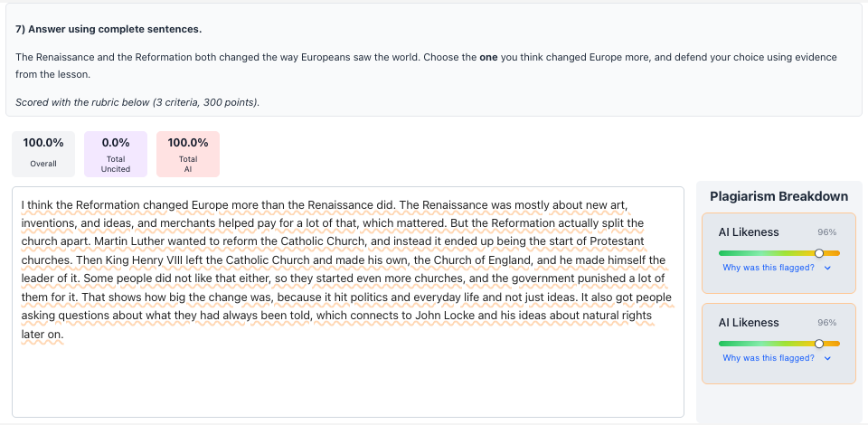Select the 100.0% Total AI card
868x425 pixels.
pos(188,154)
